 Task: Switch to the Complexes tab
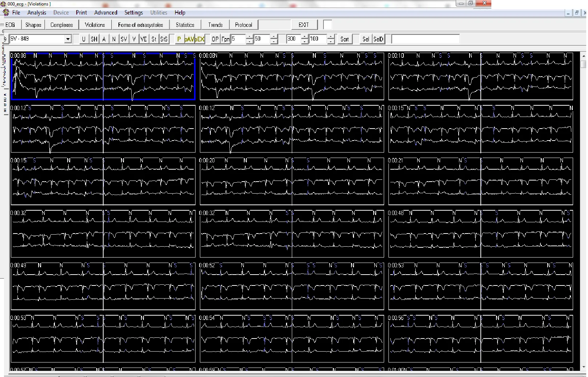61,25
